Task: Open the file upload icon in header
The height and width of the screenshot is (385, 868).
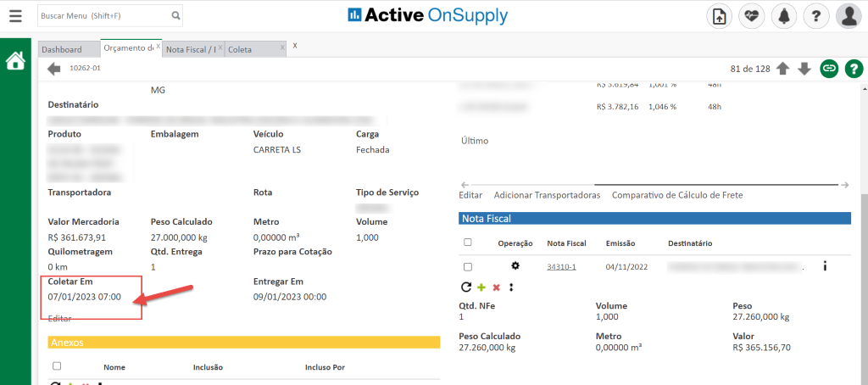Action: (719, 16)
